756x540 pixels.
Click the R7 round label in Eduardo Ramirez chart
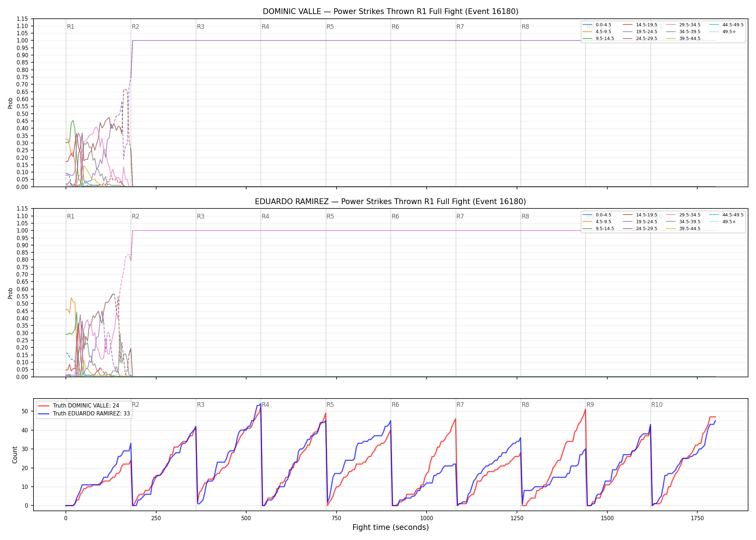[460, 216]
